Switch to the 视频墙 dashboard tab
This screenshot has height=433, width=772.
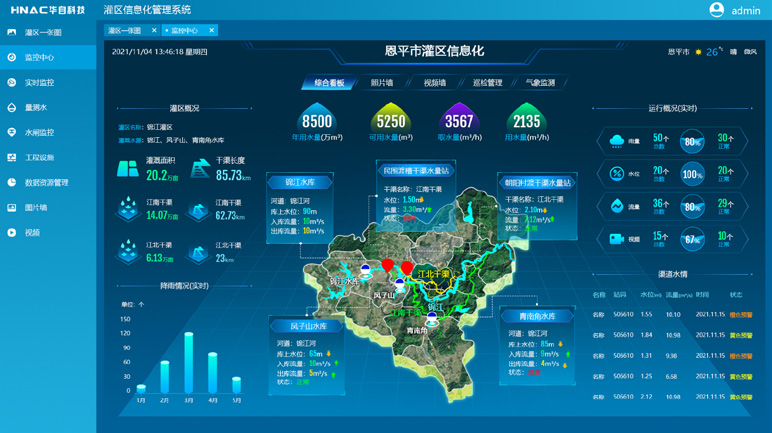[x=435, y=83]
